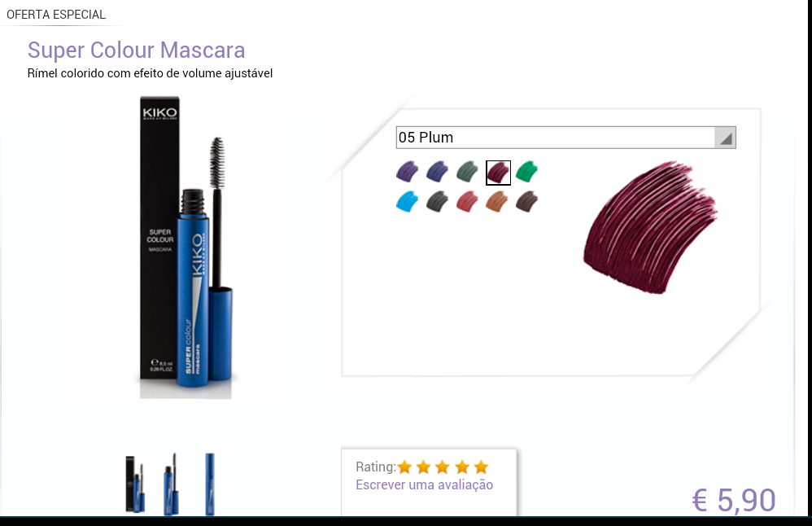Pick the dark brown mascara swatch

(527, 202)
